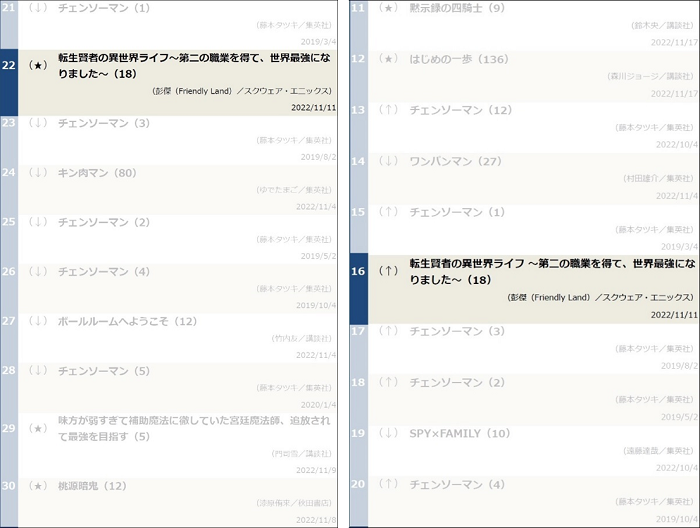Click the ゆでたまご/集英社 credit line
Viewport: 700px width, 528px height.
pos(294,190)
